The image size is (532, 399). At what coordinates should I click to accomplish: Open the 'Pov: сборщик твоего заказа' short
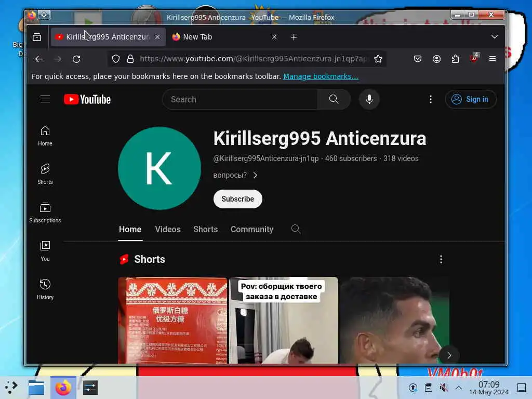pos(284,320)
